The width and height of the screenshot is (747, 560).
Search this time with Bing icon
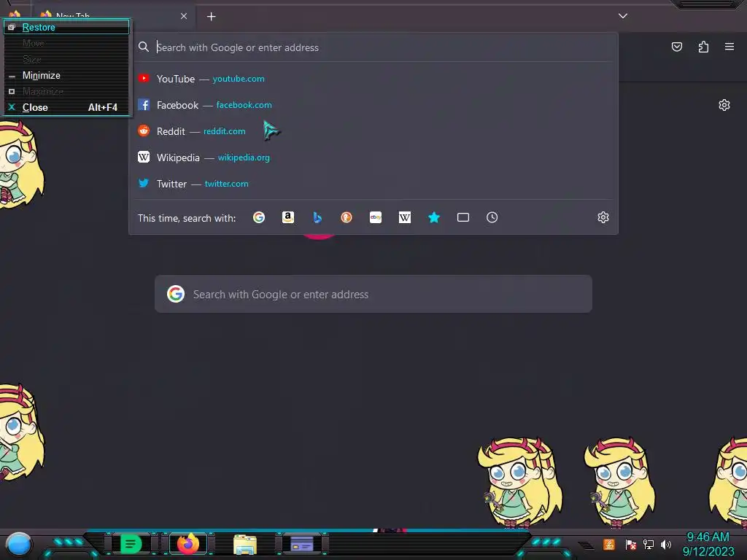coord(317,217)
